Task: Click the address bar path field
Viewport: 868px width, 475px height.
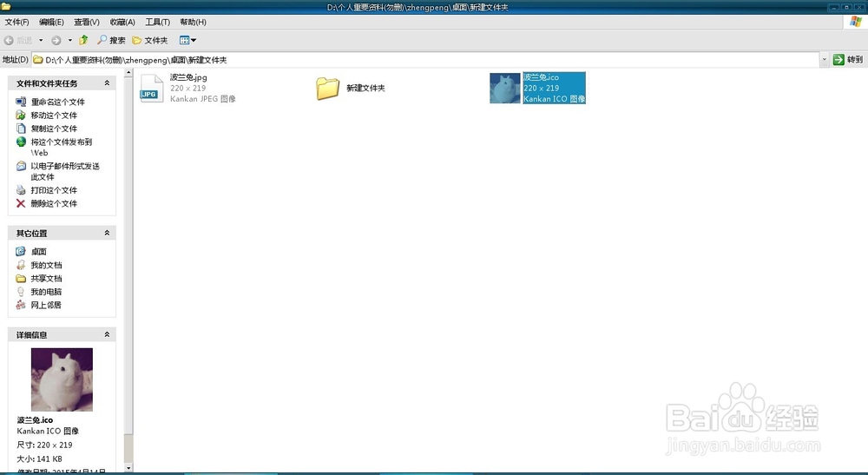Action: point(425,60)
